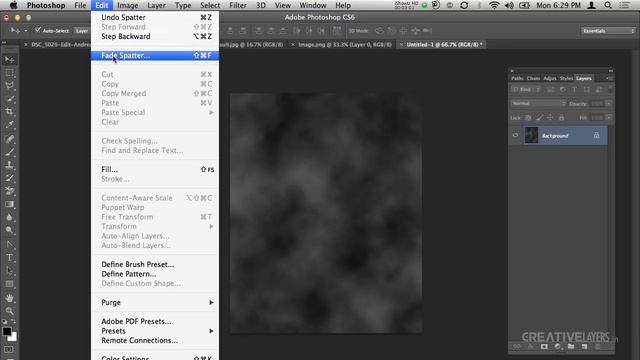Select the Rectangular Marquee tool
640x360 pixels.
(9, 73)
